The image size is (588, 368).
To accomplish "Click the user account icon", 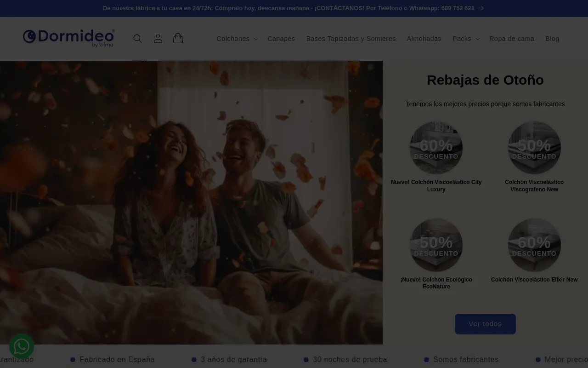I will click(158, 39).
